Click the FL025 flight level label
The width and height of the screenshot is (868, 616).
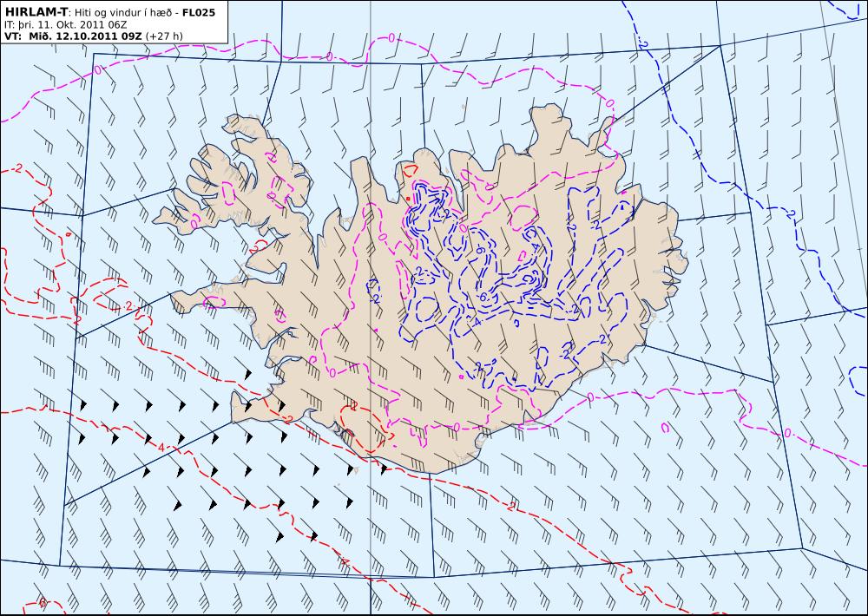pos(198,12)
